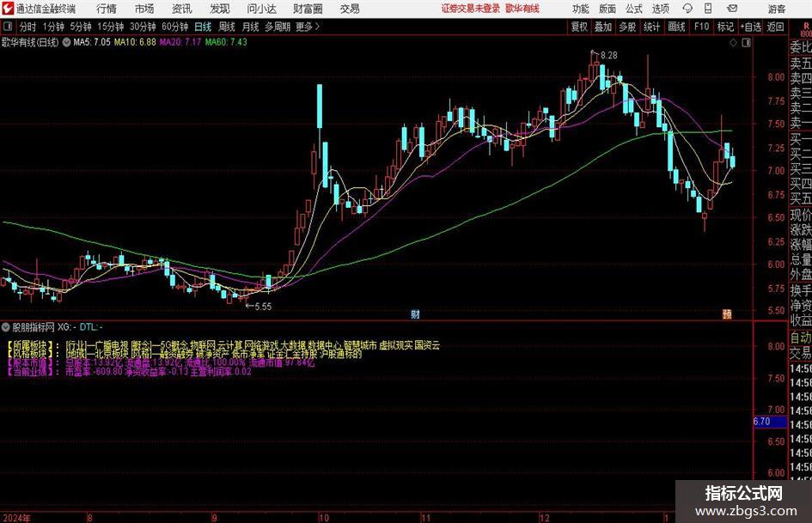Switch to 60分钟 period
Image resolution: width=812 pixels, height=523 pixels.
pos(175,27)
